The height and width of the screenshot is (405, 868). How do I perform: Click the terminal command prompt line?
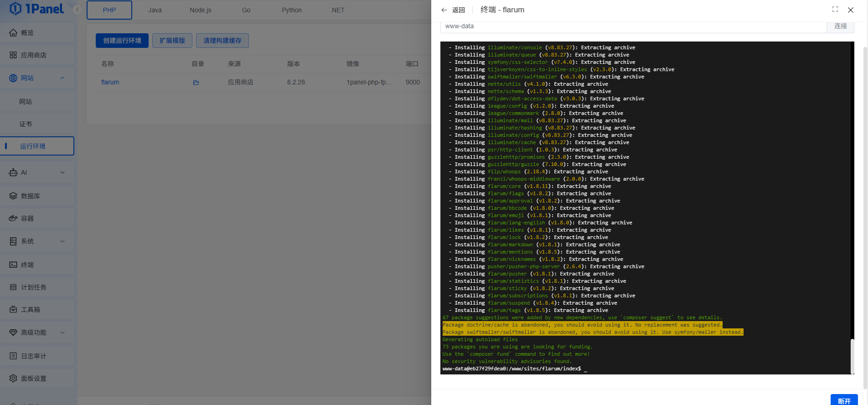click(x=515, y=369)
